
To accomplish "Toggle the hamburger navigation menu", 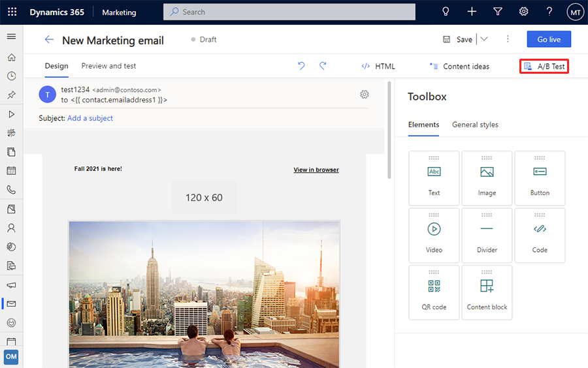I will pos(11,37).
